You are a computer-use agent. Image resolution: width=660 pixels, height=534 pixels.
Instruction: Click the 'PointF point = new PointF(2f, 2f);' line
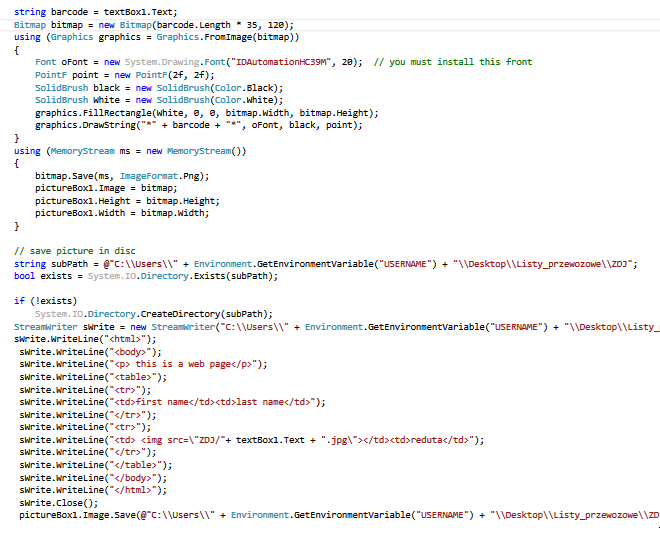[x=125, y=75]
